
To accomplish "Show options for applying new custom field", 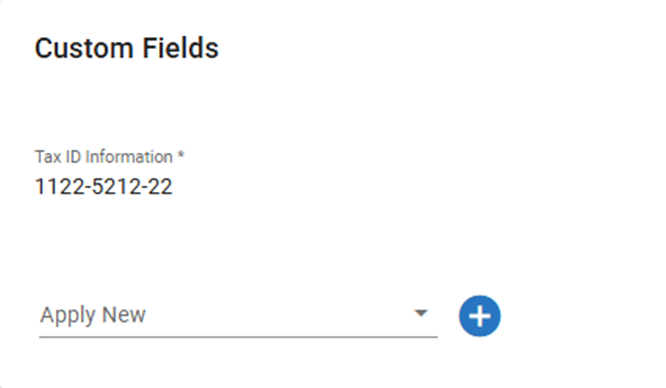I will pos(420,314).
